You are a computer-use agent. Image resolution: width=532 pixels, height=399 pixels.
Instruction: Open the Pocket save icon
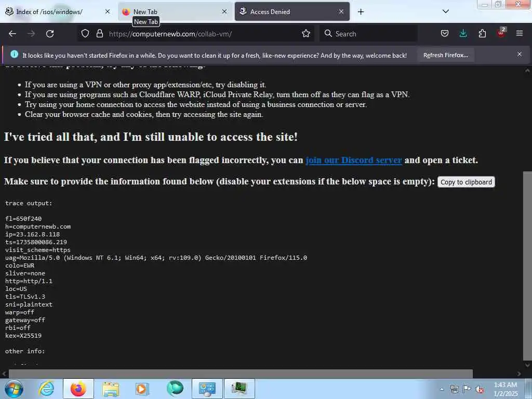(x=445, y=34)
